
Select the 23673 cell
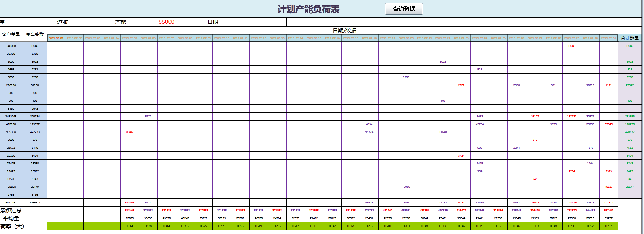click(11, 148)
